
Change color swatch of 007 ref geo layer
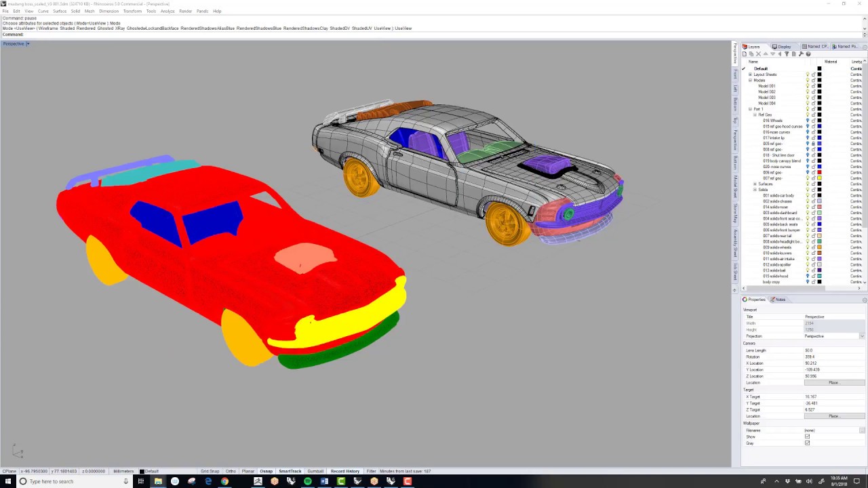point(819,178)
